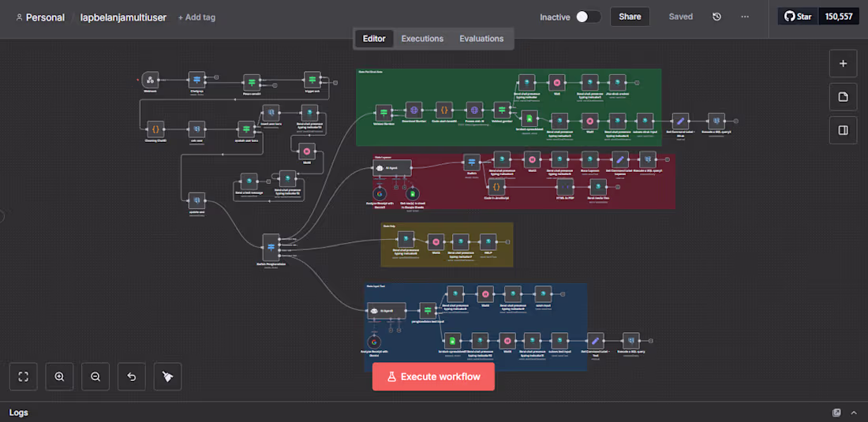
Task: Open the Execute a SQL query2 node
Action: pos(716,121)
